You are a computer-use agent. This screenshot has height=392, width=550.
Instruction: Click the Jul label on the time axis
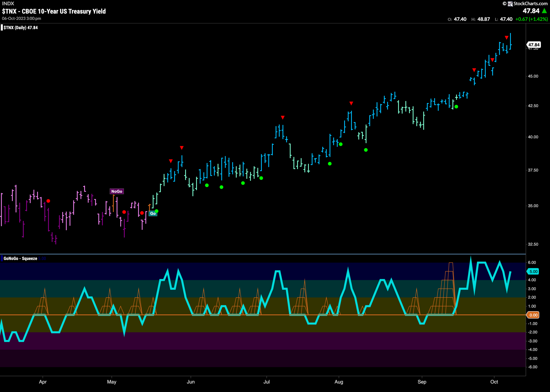pyautogui.click(x=267, y=382)
